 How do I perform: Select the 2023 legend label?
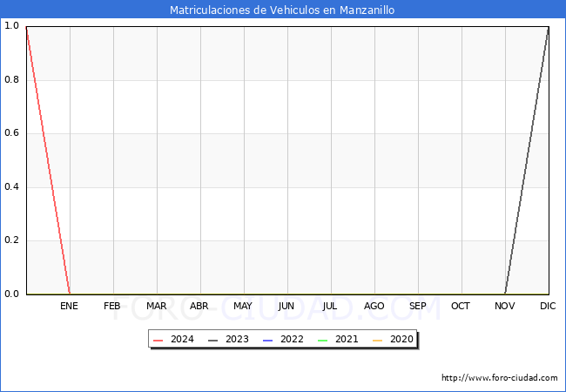pyautogui.click(x=237, y=340)
